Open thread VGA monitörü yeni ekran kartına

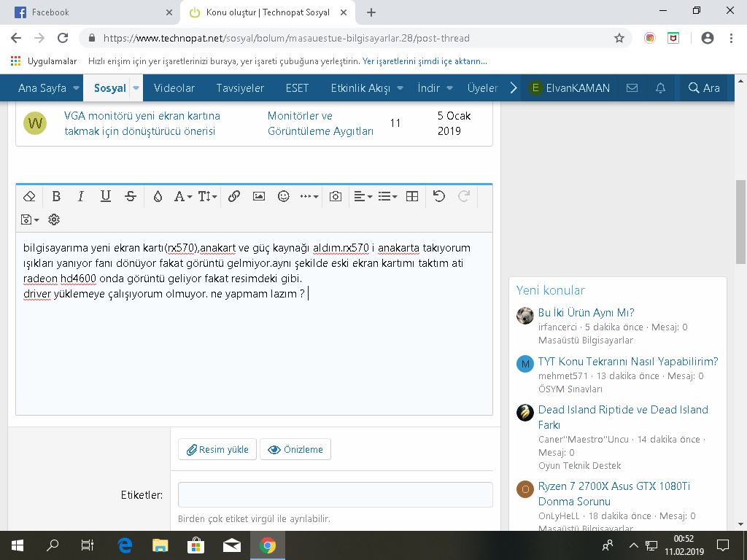click(x=142, y=123)
